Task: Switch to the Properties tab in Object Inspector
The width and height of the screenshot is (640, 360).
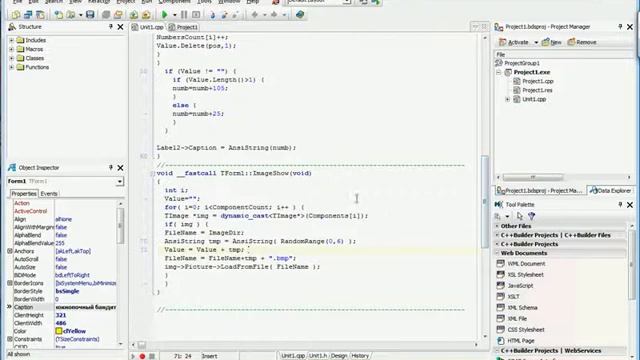Action: (24, 194)
